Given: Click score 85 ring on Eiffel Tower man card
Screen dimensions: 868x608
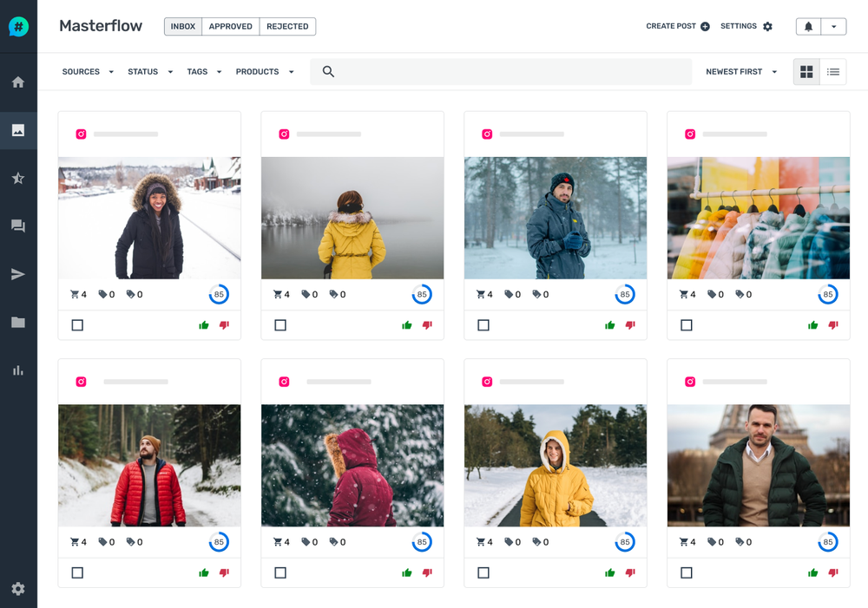Looking at the screenshot, I should 827,542.
